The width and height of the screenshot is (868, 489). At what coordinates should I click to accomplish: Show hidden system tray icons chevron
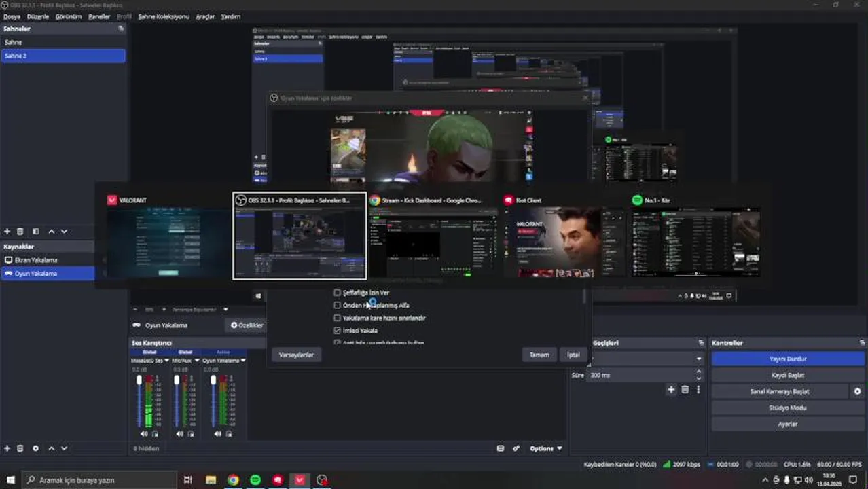765,480
